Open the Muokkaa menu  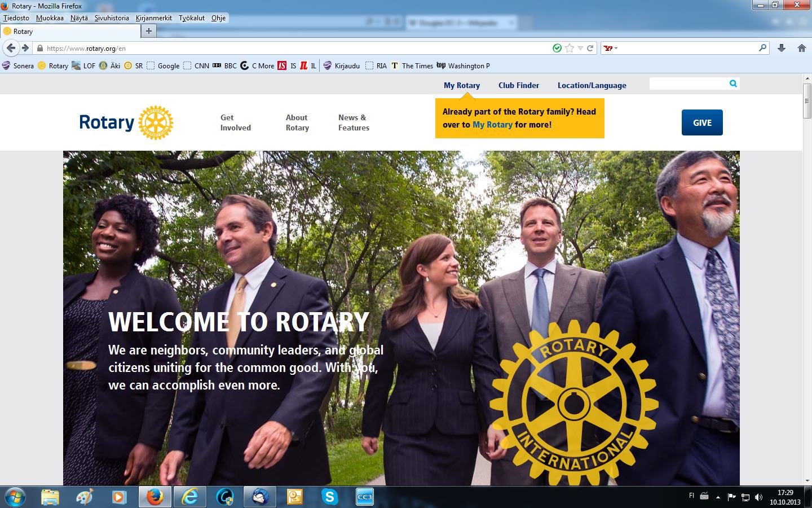point(50,17)
